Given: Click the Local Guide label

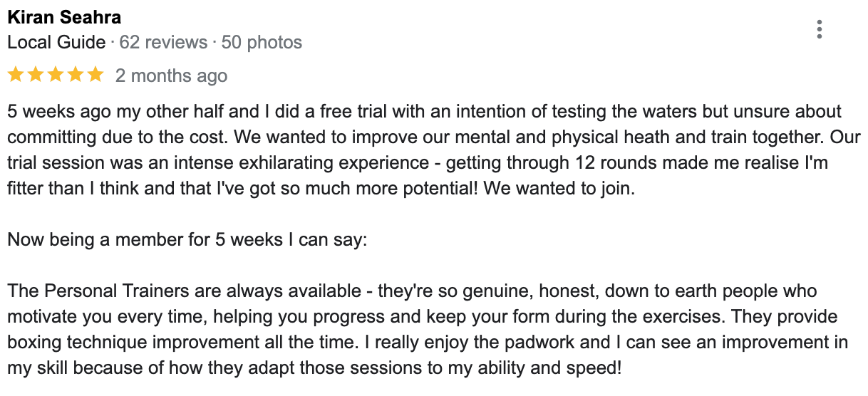Looking at the screenshot, I should [x=56, y=43].
